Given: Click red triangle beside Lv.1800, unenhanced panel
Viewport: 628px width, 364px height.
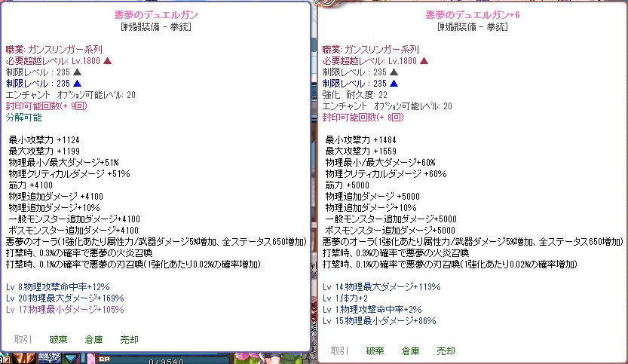Looking at the screenshot, I should (x=107, y=61).
